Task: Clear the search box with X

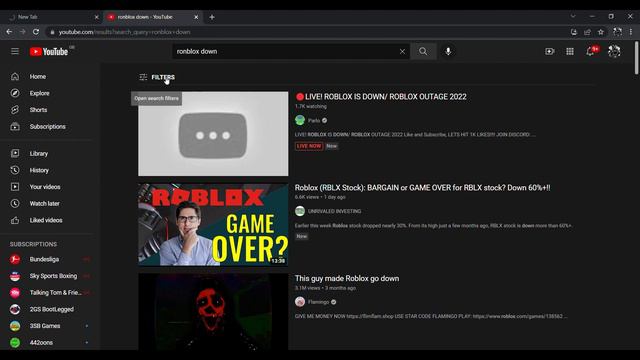Action: coord(402,51)
